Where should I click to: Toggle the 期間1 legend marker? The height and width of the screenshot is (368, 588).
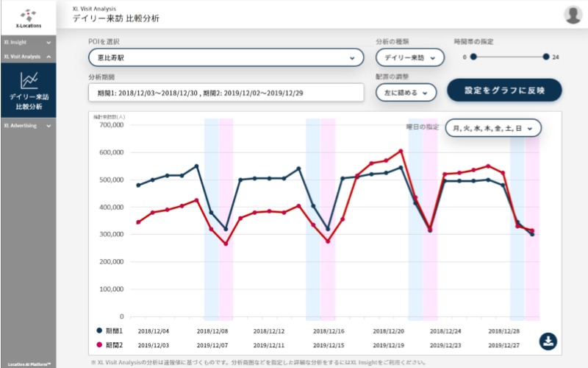click(100, 331)
